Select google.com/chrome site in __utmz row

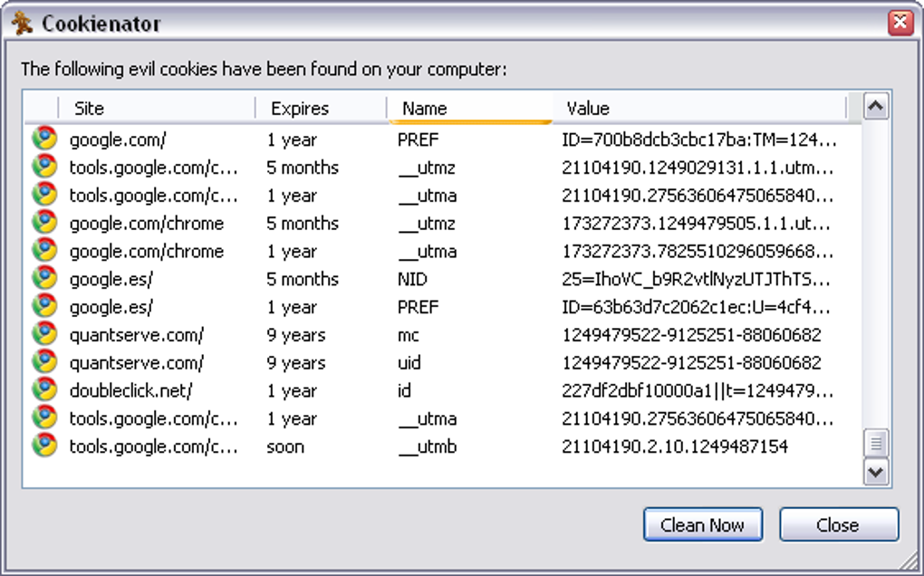[x=147, y=224]
